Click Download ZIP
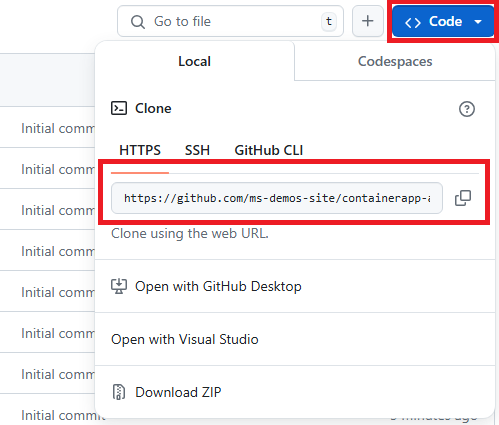The width and height of the screenshot is (499, 425). (295, 392)
